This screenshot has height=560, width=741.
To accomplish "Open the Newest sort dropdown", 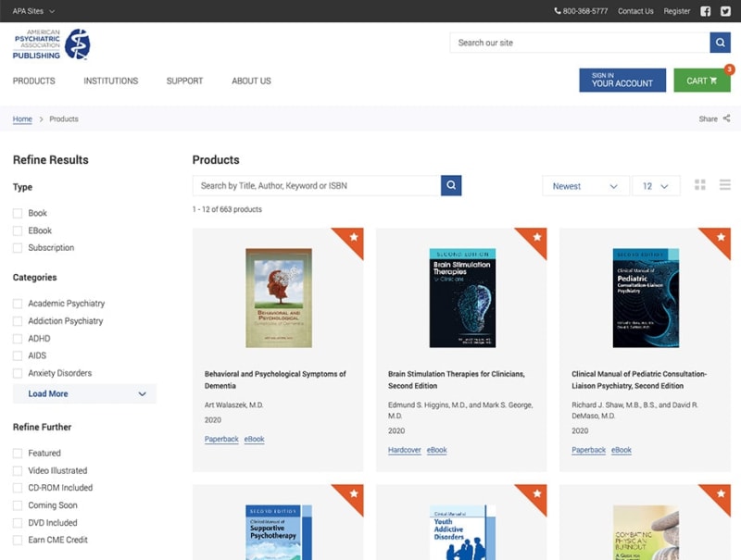I will click(585, 186).
